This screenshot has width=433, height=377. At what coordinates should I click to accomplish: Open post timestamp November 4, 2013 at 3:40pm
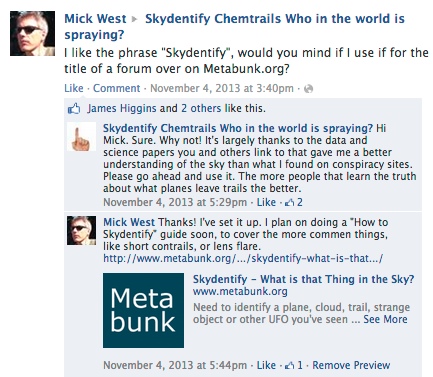click(222, 88)
